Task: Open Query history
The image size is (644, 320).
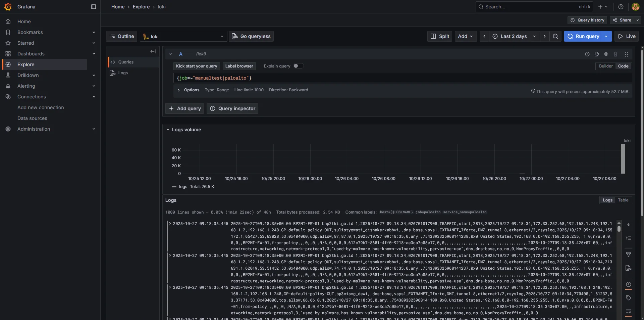Action: click(587, 20)
